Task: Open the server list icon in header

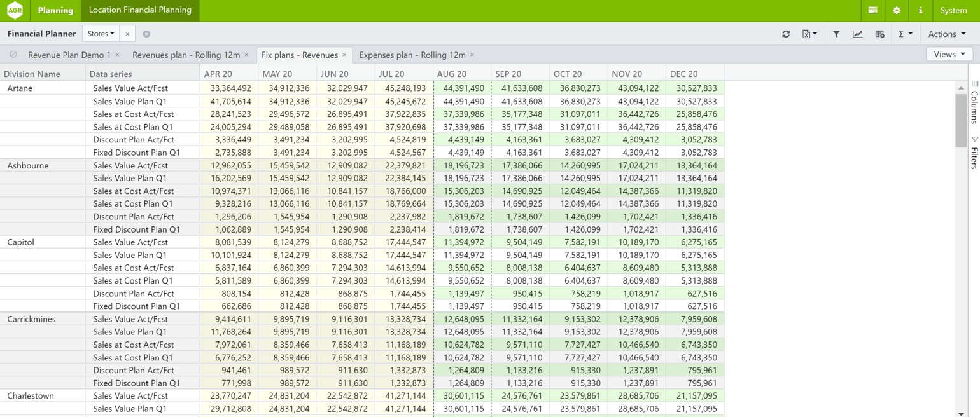Action: tap(872, 10)
